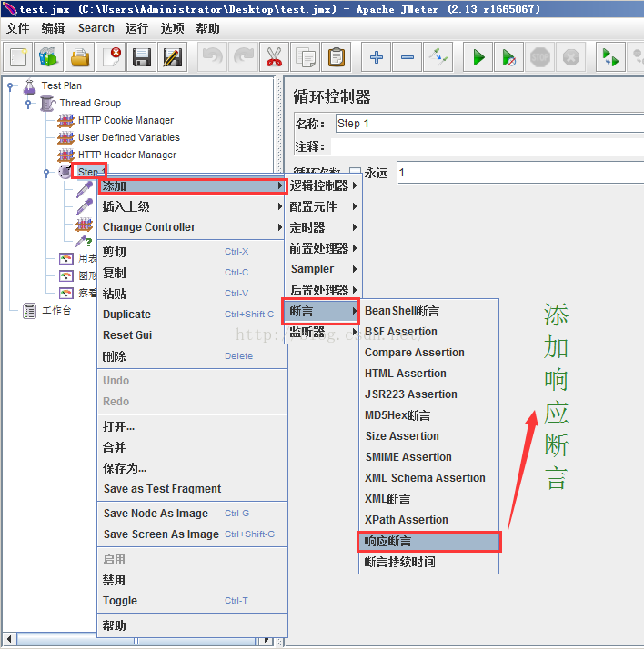
Task: Start the test with green play icon
Action: coord(478,57)
